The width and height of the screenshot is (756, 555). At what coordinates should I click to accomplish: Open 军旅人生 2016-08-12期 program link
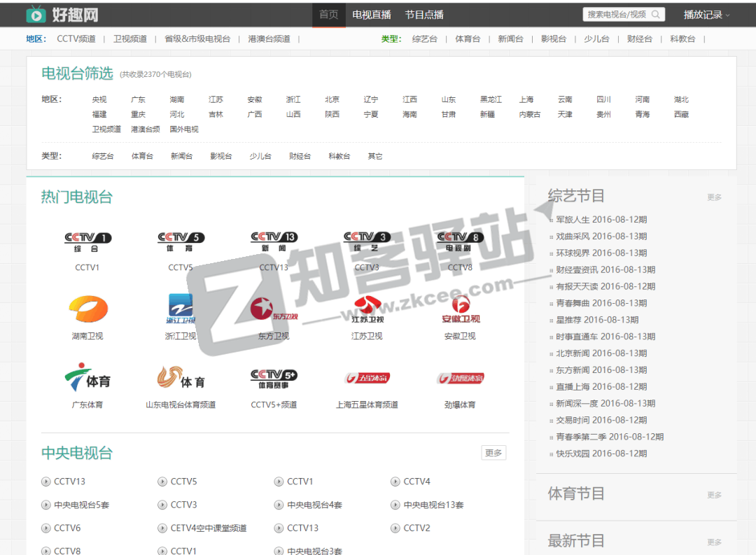601,220
